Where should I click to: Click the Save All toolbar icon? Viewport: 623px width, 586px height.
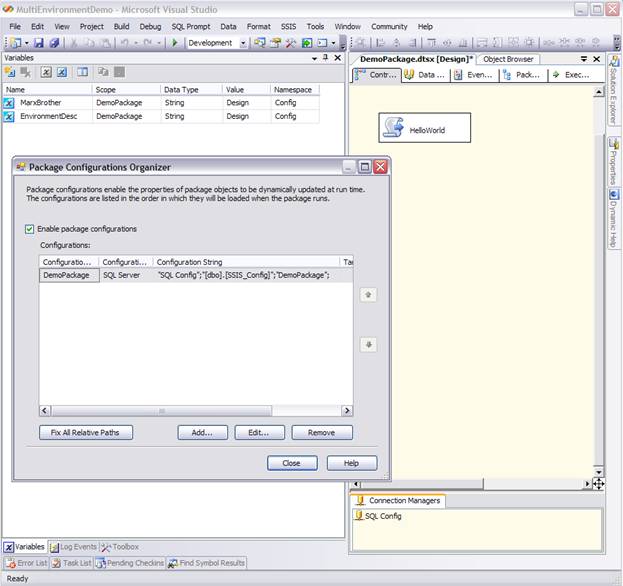coord(54,43)
